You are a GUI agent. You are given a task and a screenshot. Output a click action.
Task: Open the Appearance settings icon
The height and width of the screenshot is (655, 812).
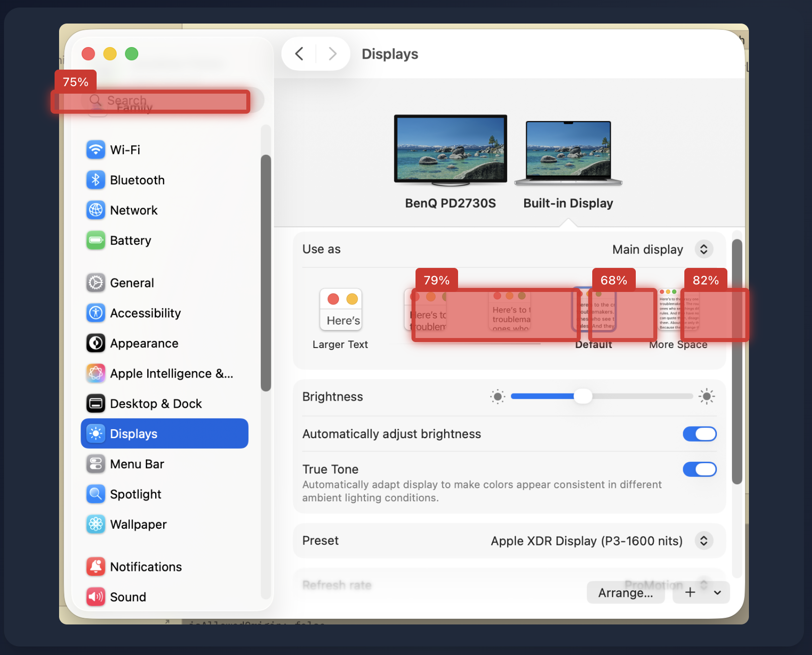coord(96,344)
